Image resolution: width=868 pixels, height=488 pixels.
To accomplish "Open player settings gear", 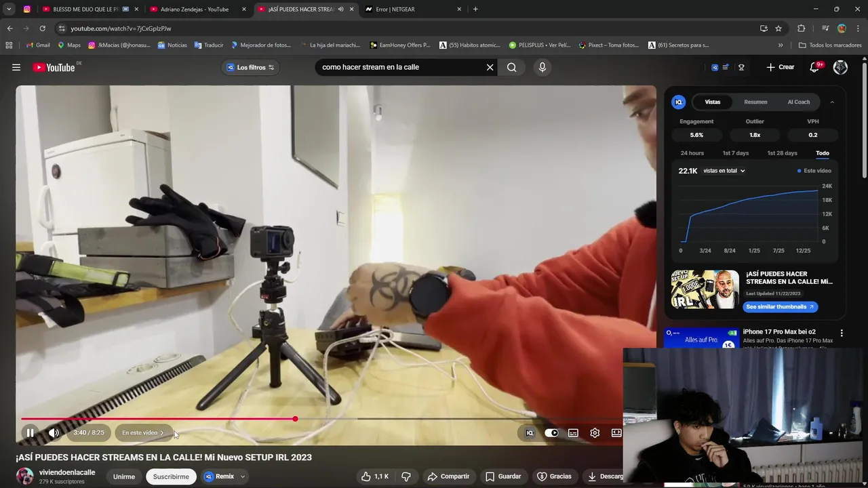I will pos(595,432).
